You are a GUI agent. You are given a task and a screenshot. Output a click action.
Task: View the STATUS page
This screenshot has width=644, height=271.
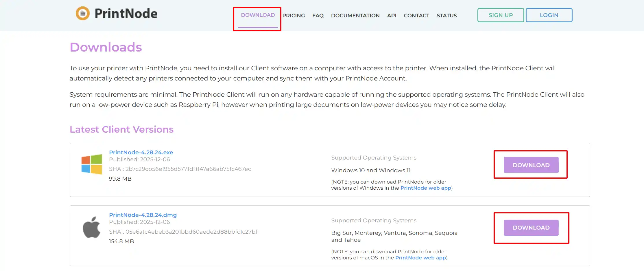pyautogui.click(x=446, y=16)
